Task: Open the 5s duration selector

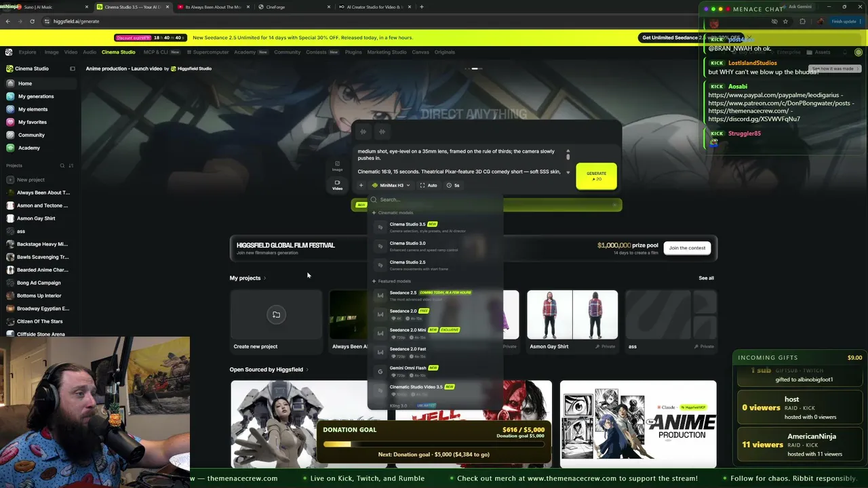Action: (453, 185)
